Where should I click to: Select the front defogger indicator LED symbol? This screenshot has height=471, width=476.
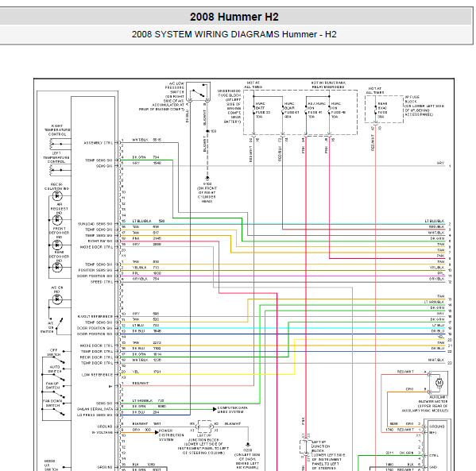pyautogui.click(x=57, y=245)
